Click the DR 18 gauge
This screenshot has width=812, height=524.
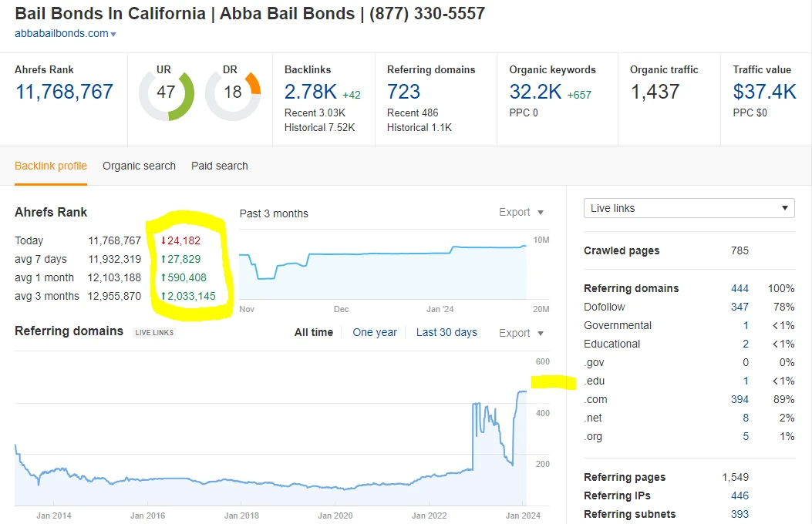[x=233, y=93]
